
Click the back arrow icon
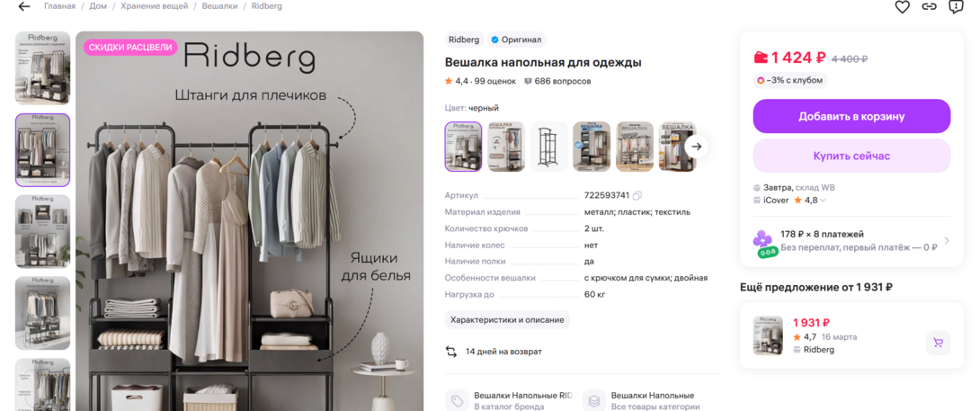coord(24,7)
